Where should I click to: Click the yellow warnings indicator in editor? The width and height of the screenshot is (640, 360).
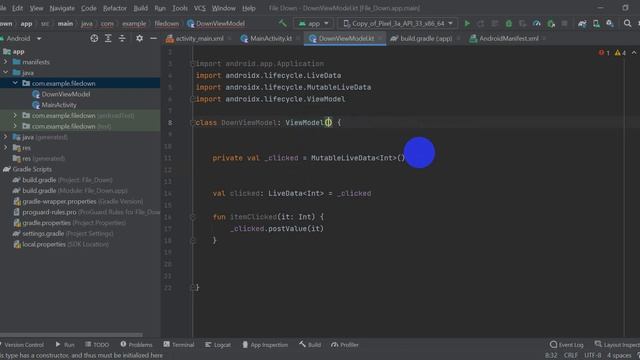pyautogui.click(x=620, y=53)
